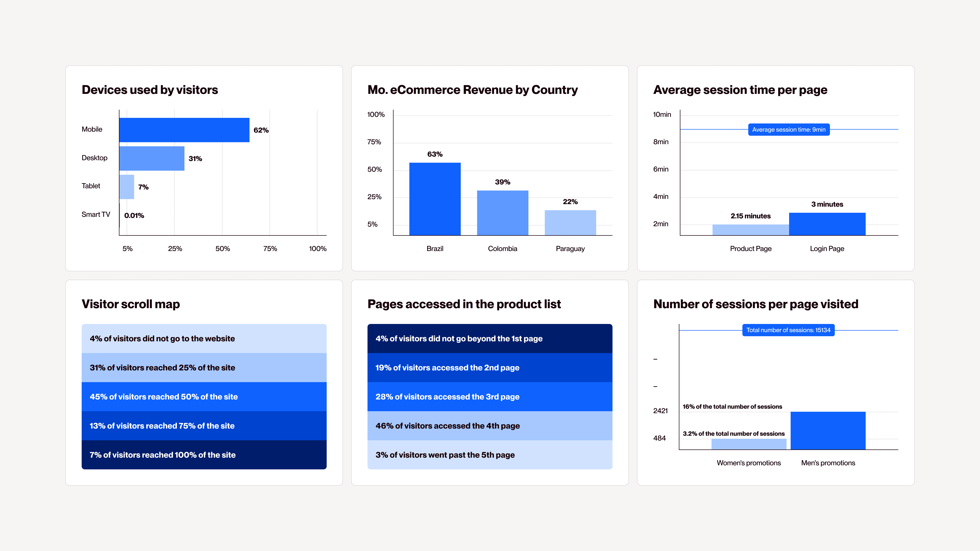Click the Men's promotions sessions bar
The height and width of the screenshot is (551, 980).
tap(828, 430)
